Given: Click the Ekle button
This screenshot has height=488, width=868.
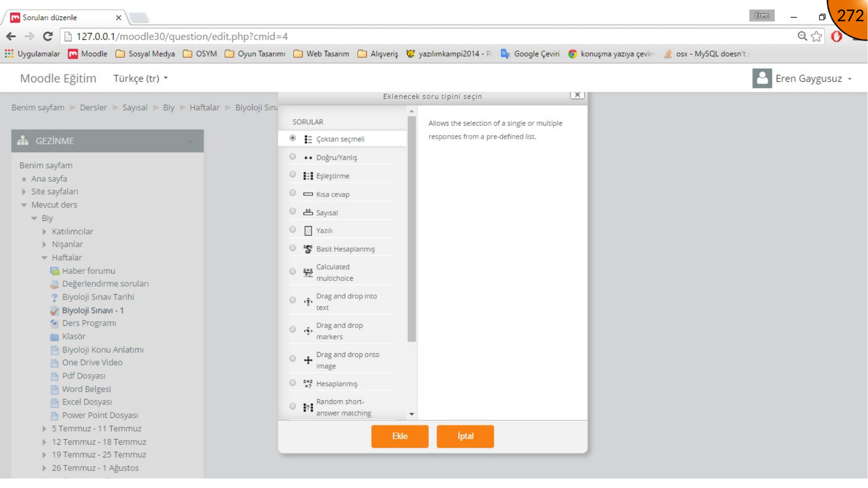Looking at the screenshot, I should pos(399,436).
